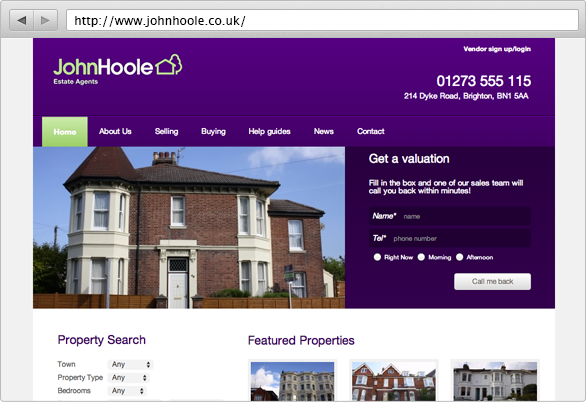This screenshot has width=586, height=402.
Task: Click the browser back arrow button
Action: pos(22,20)
